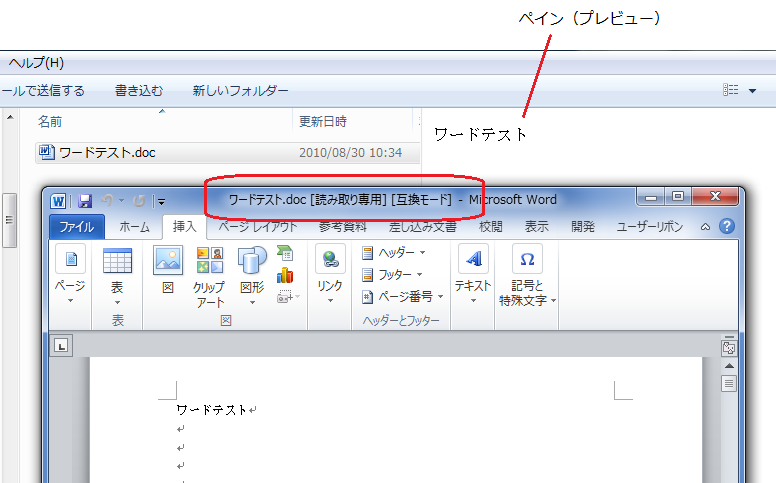This screenshot has width=776, height=483.
Task: Insert a picture with 図 icon
Action: click(168, 260)
